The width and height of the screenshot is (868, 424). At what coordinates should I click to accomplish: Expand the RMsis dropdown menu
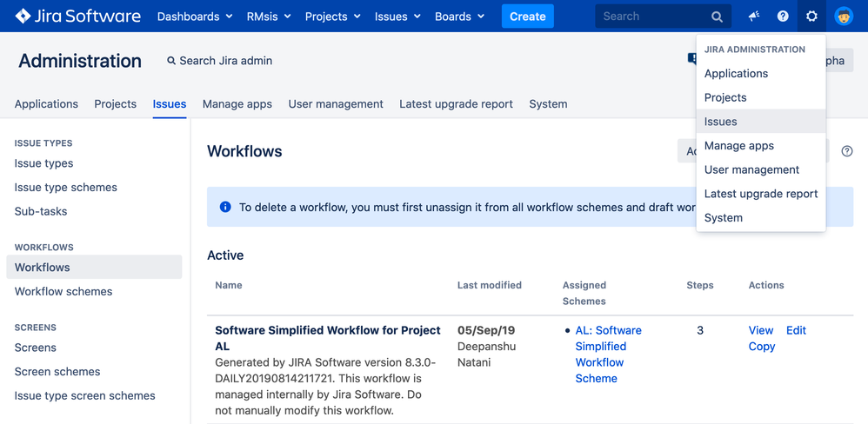[269, 16]
